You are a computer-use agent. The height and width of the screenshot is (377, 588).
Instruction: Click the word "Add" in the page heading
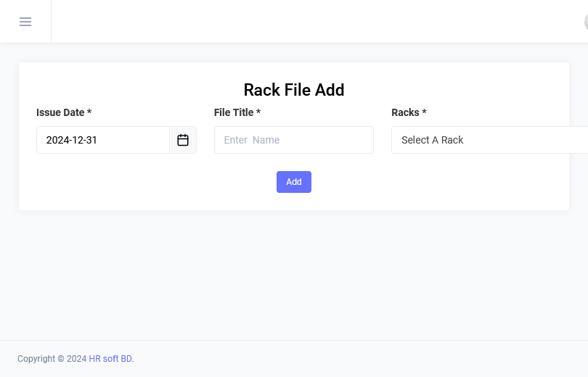tap(330, 90)
